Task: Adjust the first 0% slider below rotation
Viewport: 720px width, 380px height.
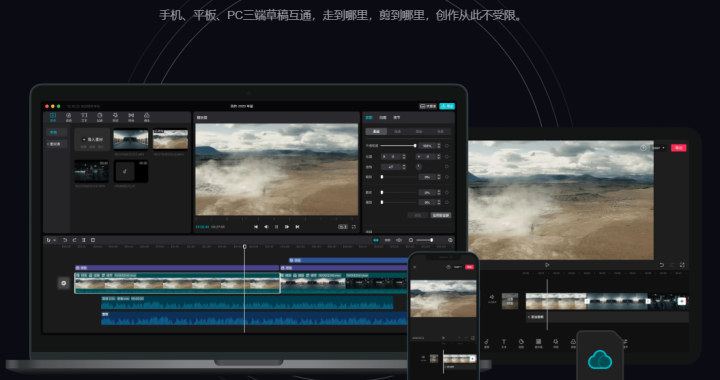Action: point(398,177)
